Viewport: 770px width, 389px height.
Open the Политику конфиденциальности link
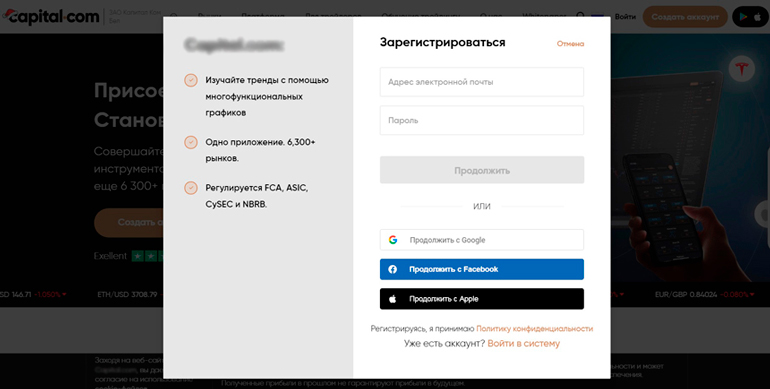pos(534,329)
